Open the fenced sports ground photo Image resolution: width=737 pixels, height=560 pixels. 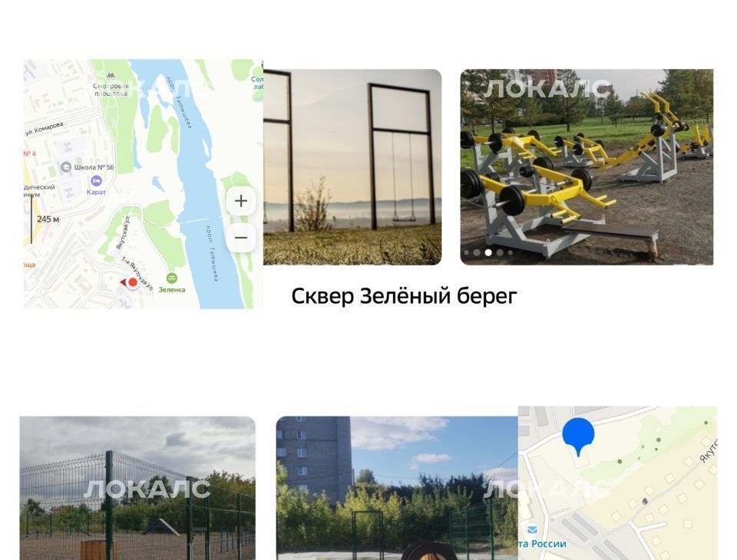(x=137, y=488)
